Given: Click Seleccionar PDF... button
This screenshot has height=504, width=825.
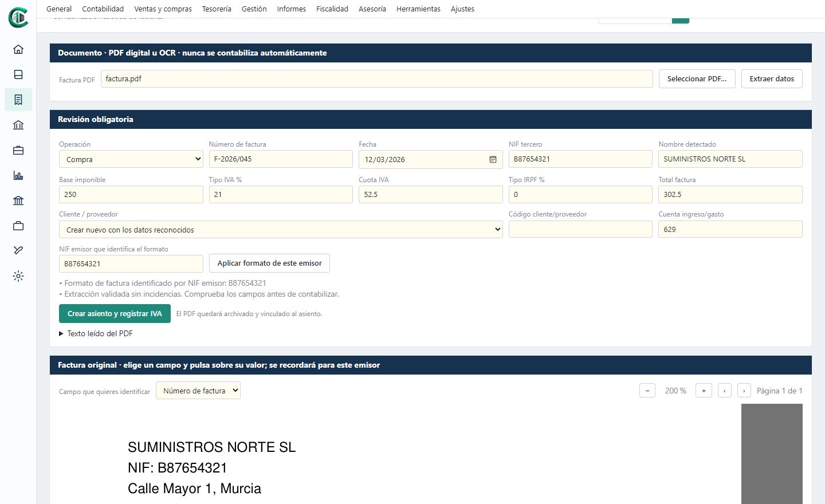Looking at the screenshot, I should (697, 78).
